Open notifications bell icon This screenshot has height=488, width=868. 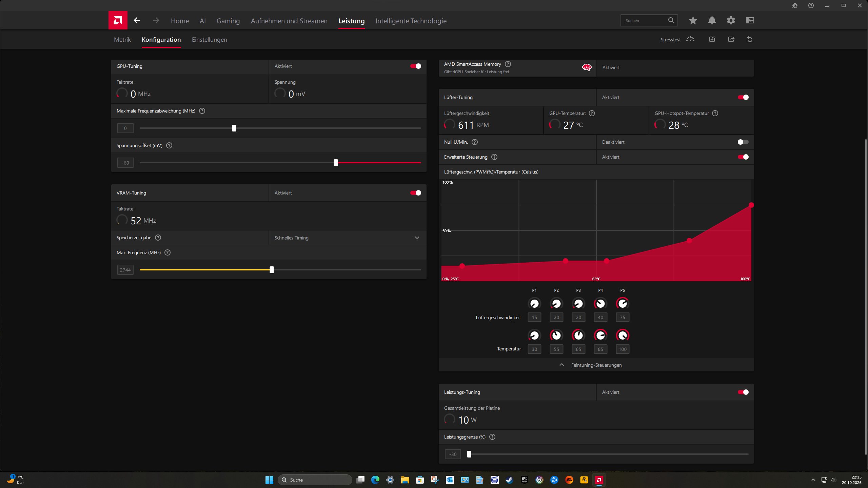712,20
